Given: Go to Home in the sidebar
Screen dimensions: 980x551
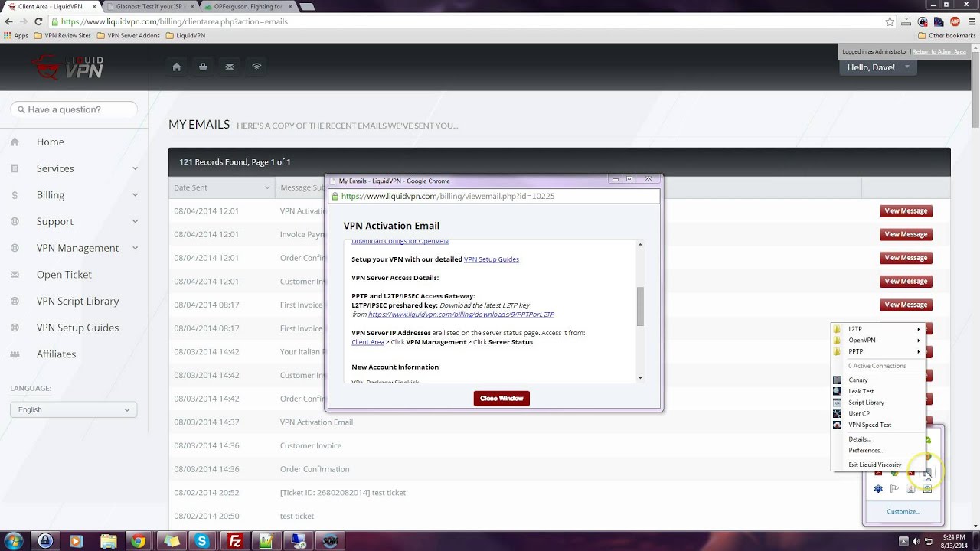Looking at the screenshot, I should click(x=51, y=142).
